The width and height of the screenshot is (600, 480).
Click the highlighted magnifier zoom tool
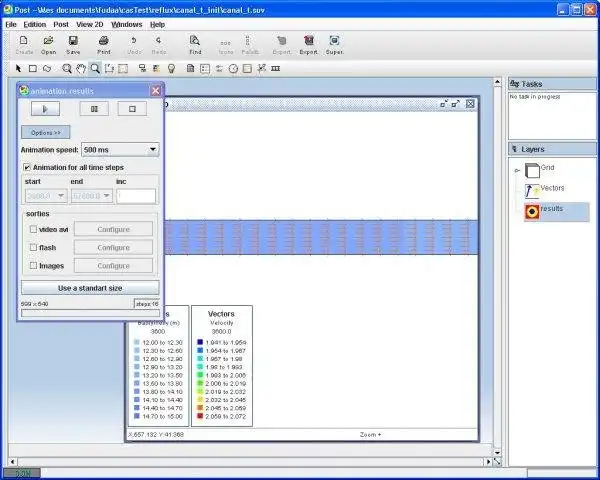(x=95, y=69)
